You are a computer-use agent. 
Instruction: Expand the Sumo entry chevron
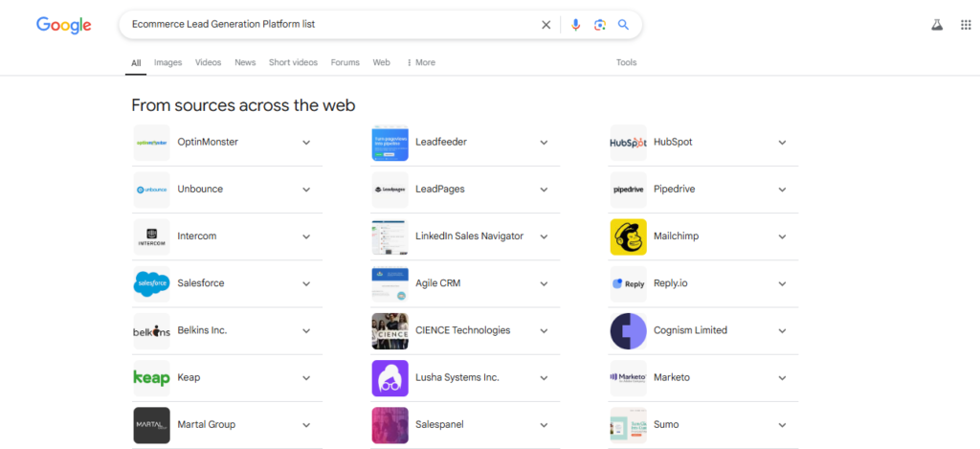click(782, 425)
